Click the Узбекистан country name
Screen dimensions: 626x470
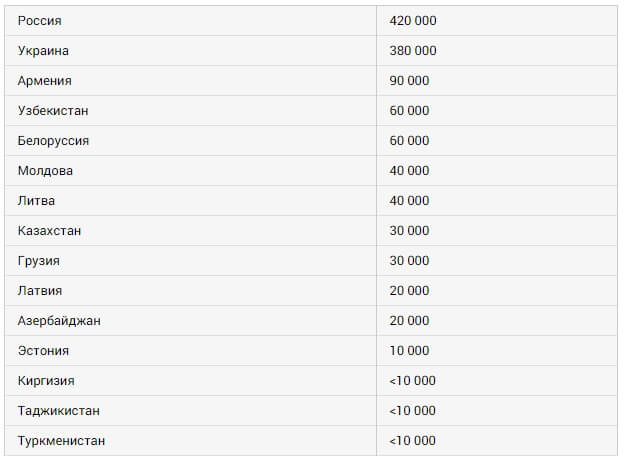(x=54, y=111)
